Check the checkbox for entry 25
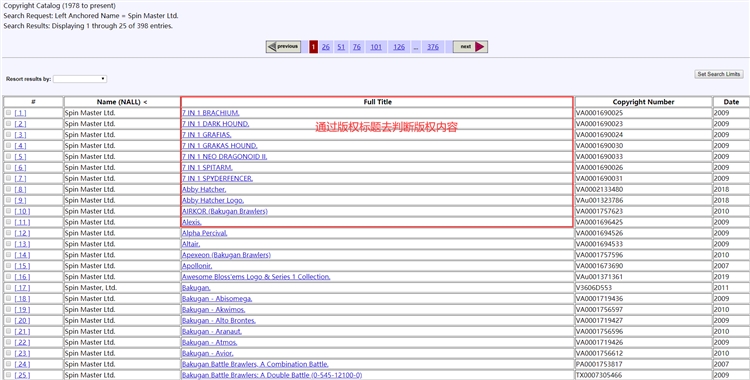Viewport: 750px width, 380px height. 8,375
